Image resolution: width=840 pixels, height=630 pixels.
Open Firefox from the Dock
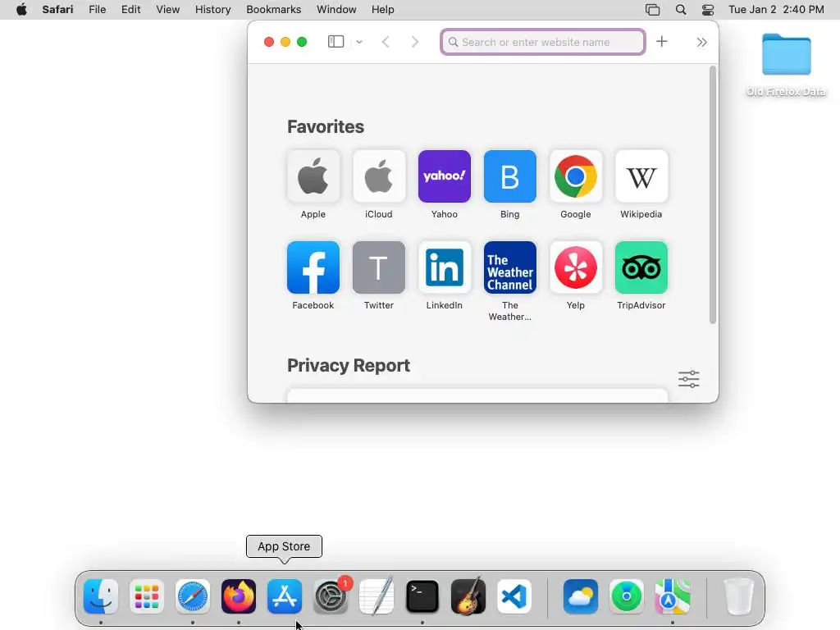coord(239,596)
